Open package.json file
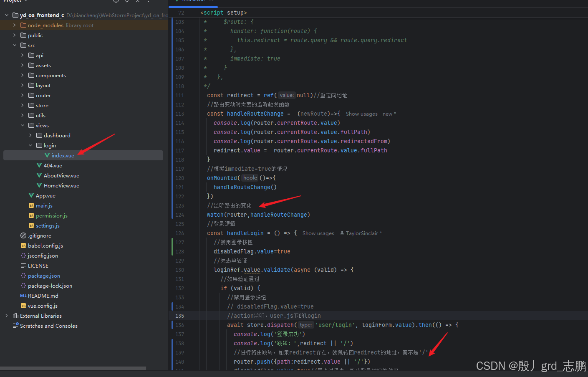Image resolution: width=588 pixels, height=377 pixels. [44, 276]
